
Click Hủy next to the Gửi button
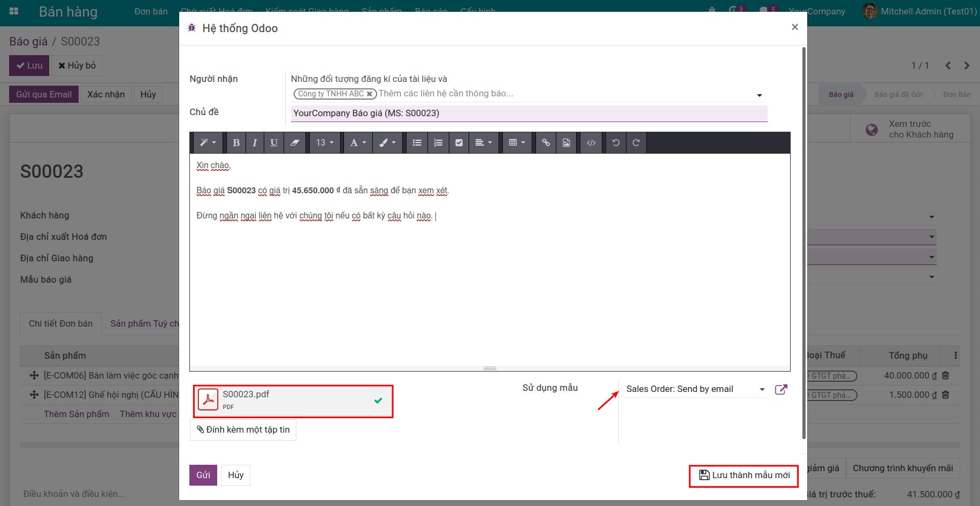235,475
